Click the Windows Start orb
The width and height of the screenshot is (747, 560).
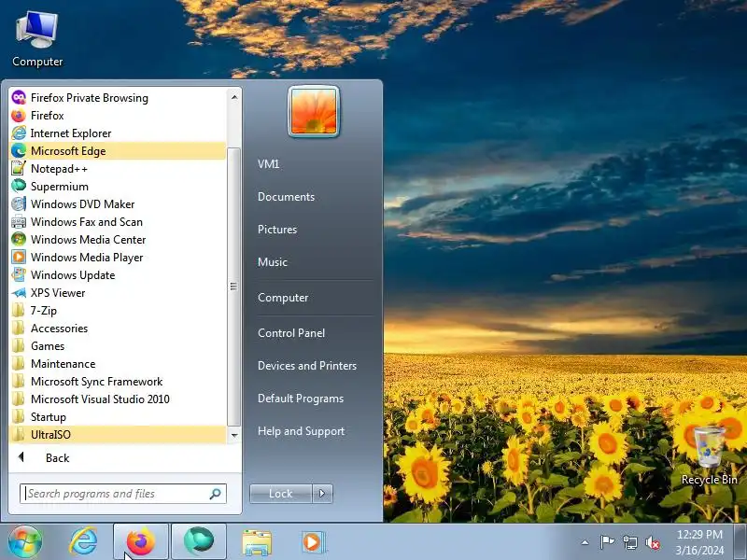(24, 542)
